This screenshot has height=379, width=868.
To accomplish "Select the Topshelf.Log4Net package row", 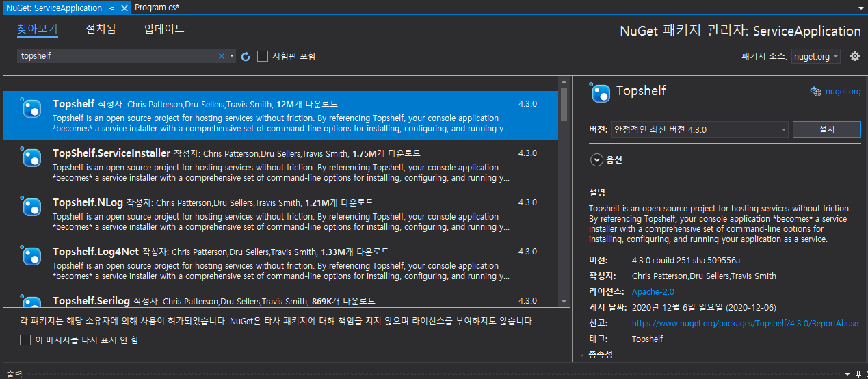I will [280, 263].
